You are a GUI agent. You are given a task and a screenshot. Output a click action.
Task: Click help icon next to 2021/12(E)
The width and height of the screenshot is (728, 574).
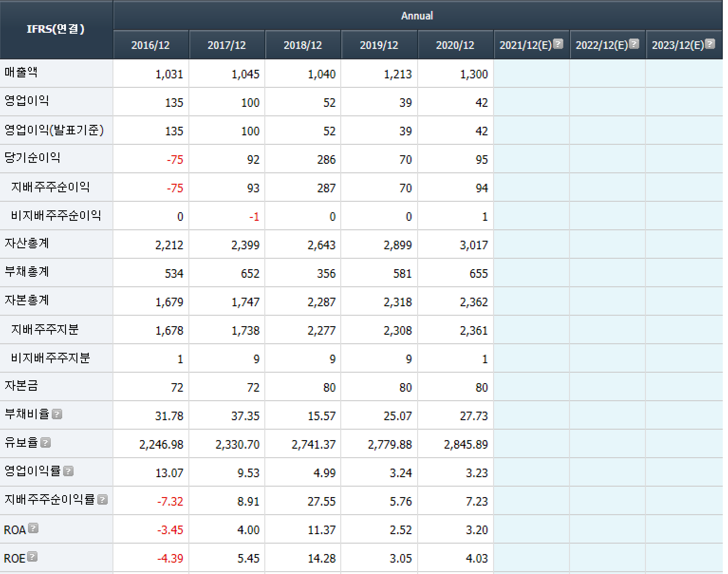[x=558, y=44]
